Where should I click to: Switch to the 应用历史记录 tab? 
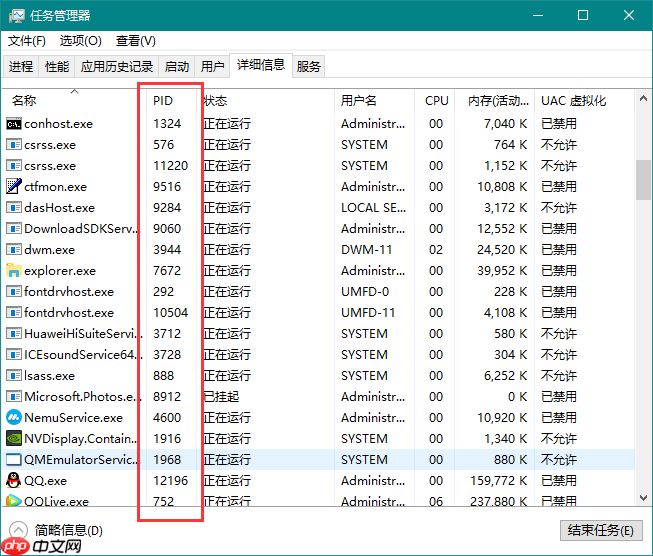click(x=117, y=66)
